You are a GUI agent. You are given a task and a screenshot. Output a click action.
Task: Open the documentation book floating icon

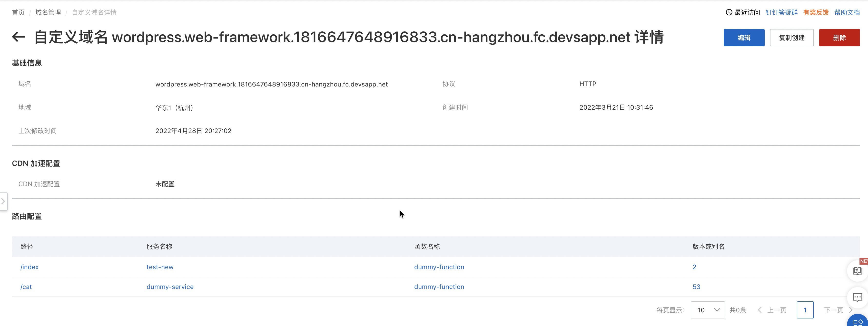pyautogui.click(x=858, y=270)
